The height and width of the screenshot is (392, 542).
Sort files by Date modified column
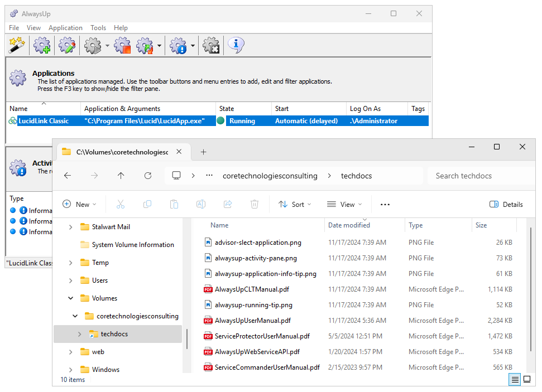click(x=364, y=225)
